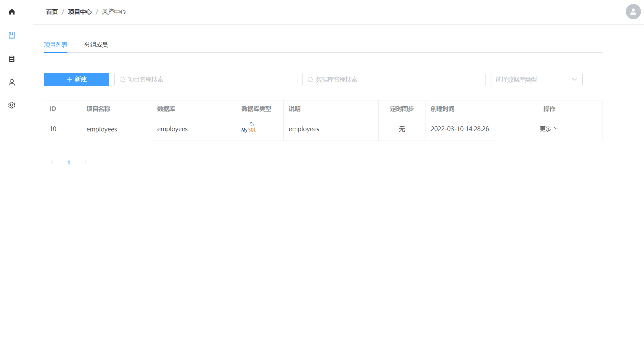The height and width of the screenshot is (364, 644).
Task: Focus the 数据库名称搜索 input field
Action: coord(398,80)
